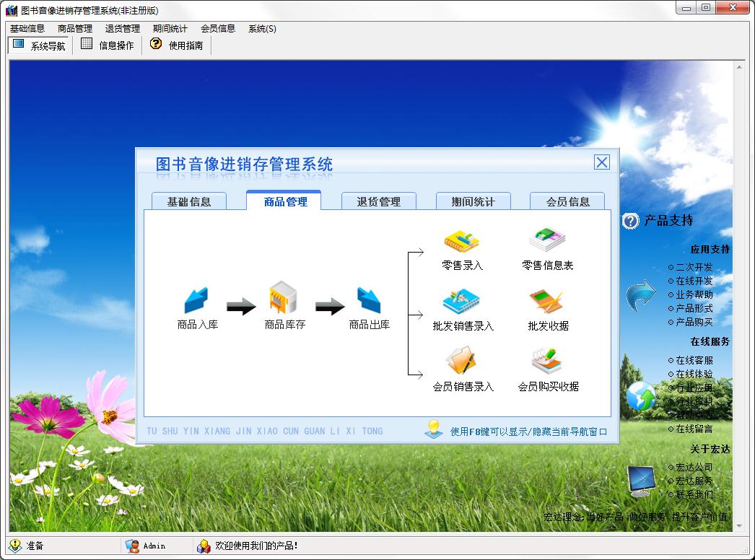Screen dimensions: 755x560
Task: Open the 期间统计 menu in menu bar
Action: (x=170, y=28)
